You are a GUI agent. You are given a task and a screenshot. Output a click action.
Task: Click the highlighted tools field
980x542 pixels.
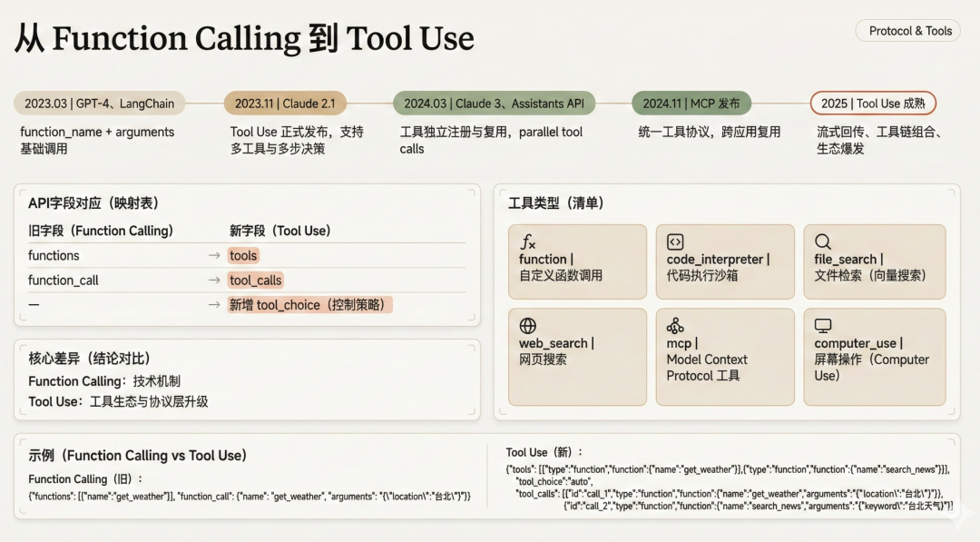(243, 255)
